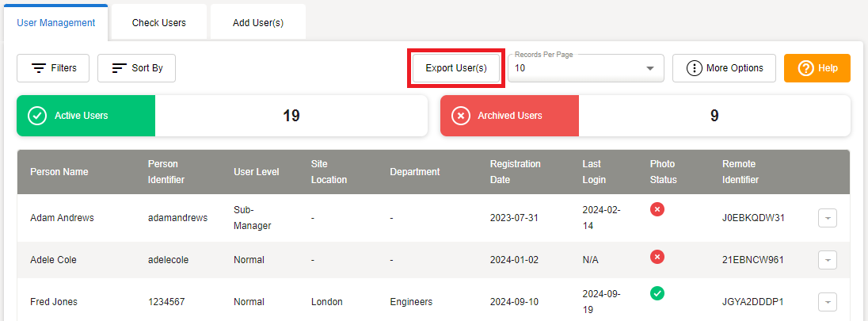Select the User Management tab
The image size is (868, 321).
[56, 23]
